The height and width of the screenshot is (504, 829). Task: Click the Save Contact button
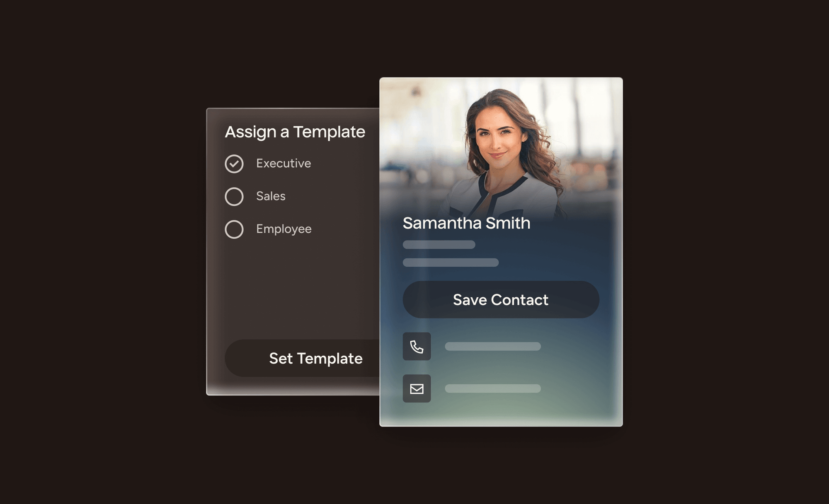501,299
